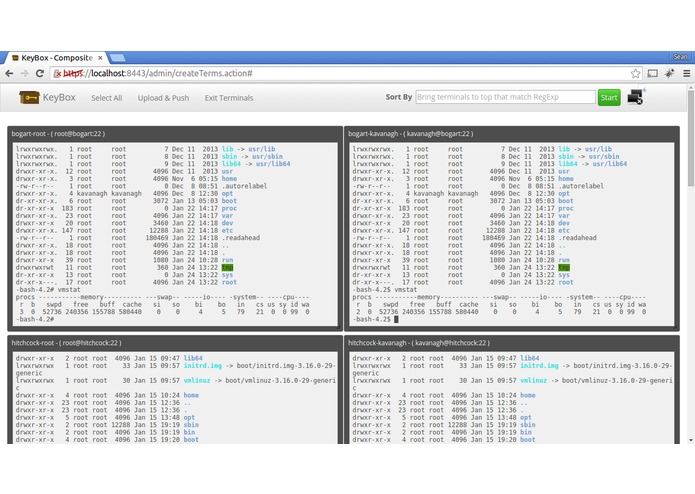695x494 pixels.
Task: Click the sys entry in bogart-kavanagh terminal
Action: pos(564,275)
